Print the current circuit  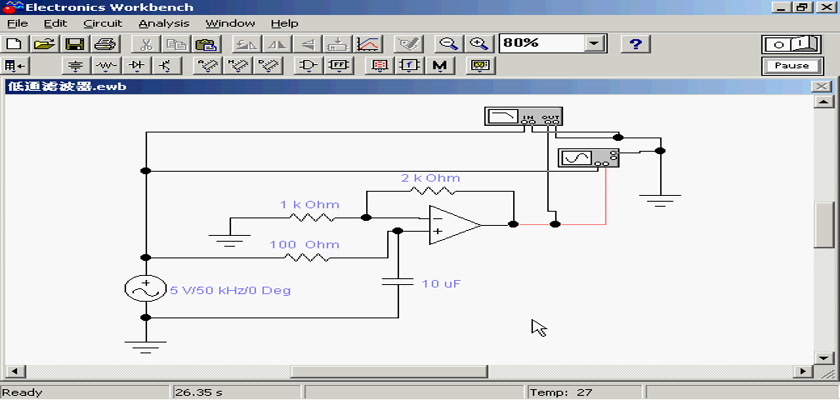coord(104,44)
